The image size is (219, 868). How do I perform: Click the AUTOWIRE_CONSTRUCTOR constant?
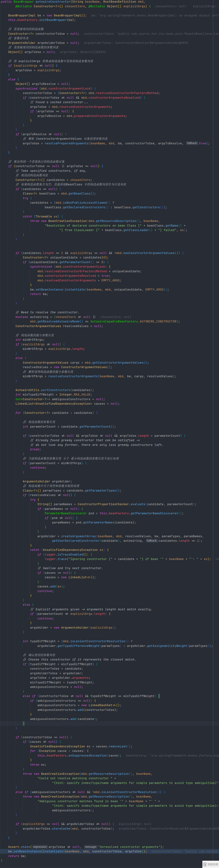click(x=159, y=321)
